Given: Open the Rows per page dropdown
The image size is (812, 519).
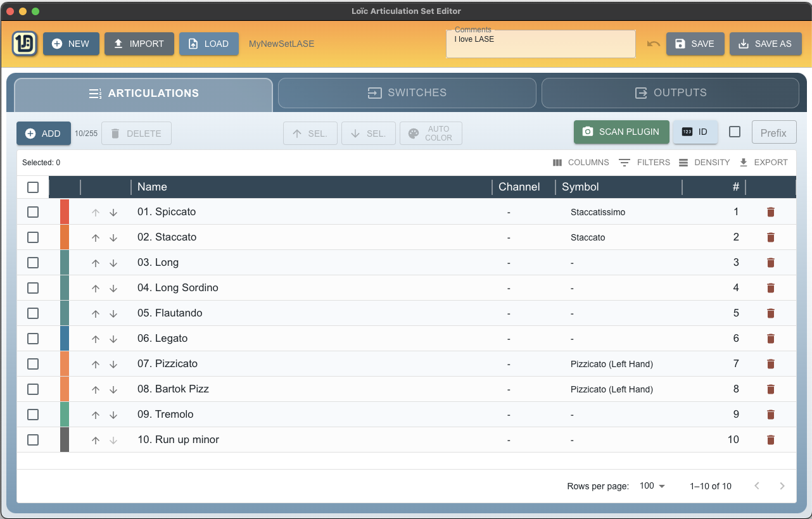Looking at the screenshot, I should (652, 486).
